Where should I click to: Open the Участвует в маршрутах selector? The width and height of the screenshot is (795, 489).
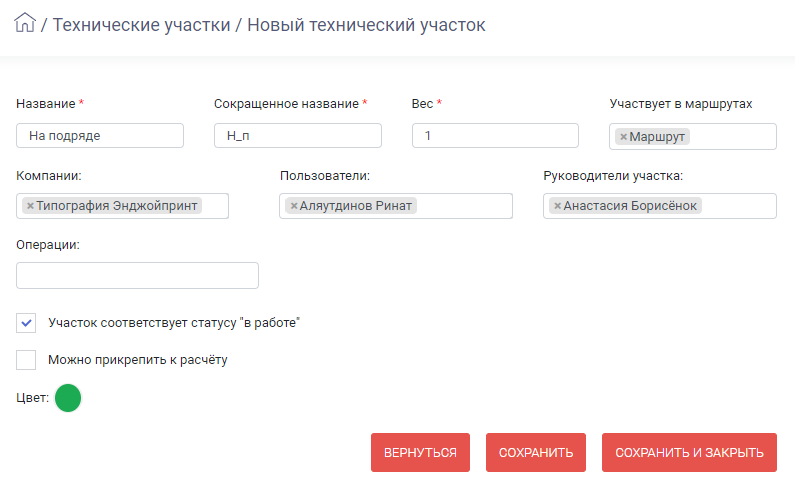[x=693, y=136]
